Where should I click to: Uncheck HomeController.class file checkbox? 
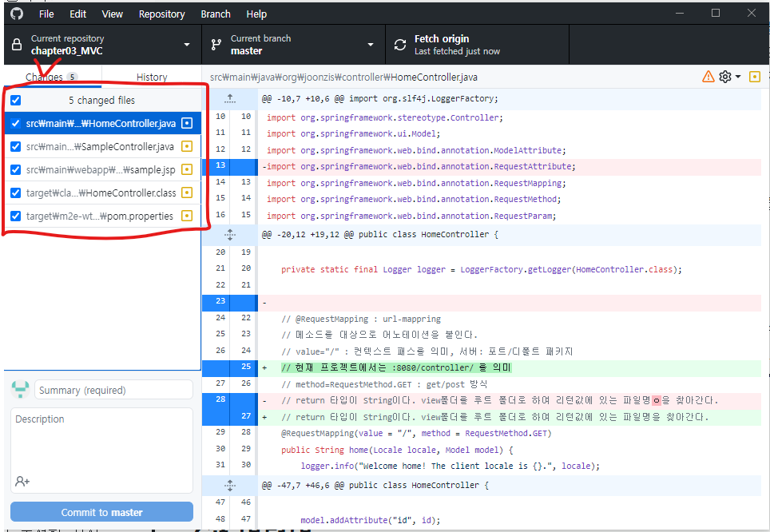(16, 193)
